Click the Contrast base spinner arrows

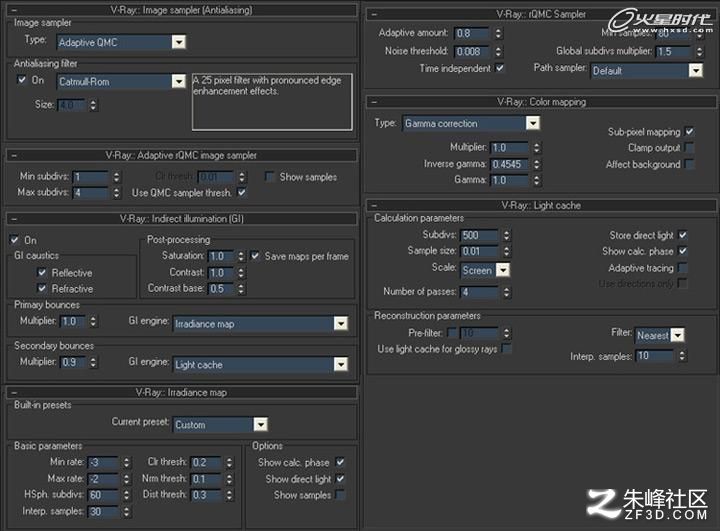(241, 289)
